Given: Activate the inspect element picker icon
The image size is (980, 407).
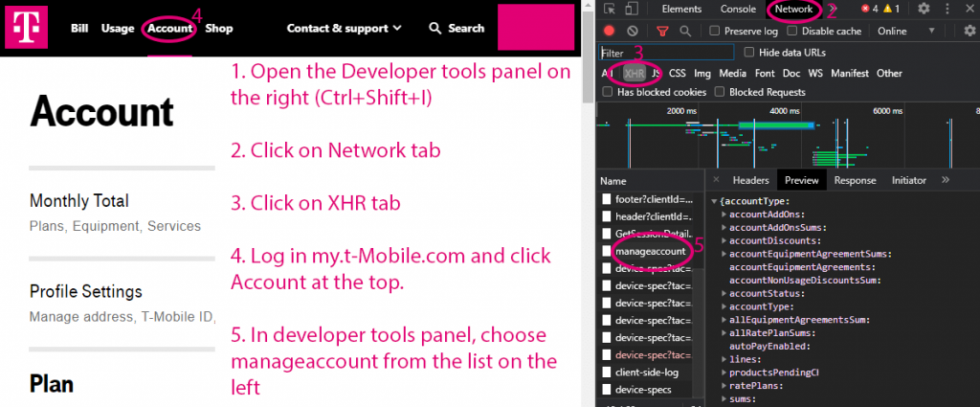Looking at the screenshot, I should [610, 9].
